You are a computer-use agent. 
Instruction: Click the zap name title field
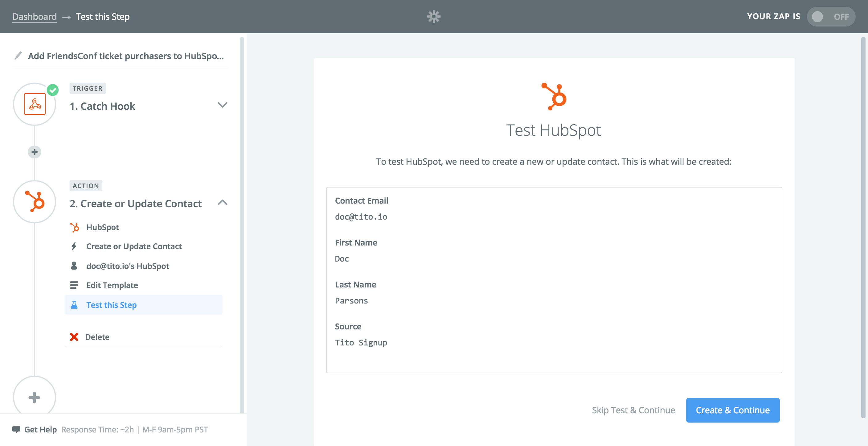tap(126, 56)
